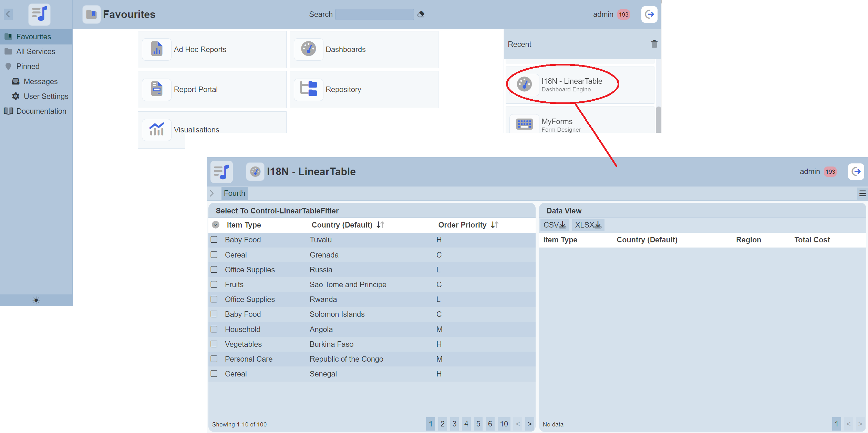The width and height of the screenshot is (868, 433).
Task: Expand the chevron next to the Fourth tab
Action: pyautogui.click(x=212, y=193)
